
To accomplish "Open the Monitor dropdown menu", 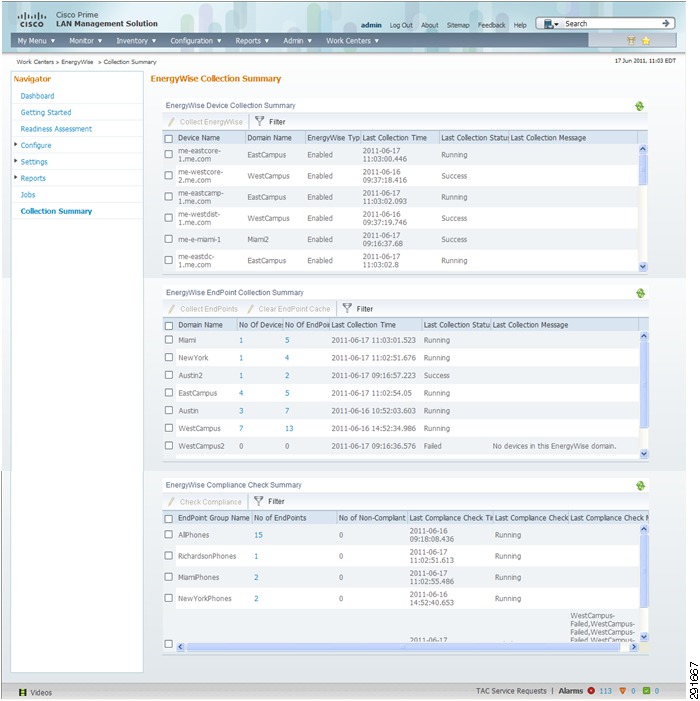I will (x=85, y=41).
